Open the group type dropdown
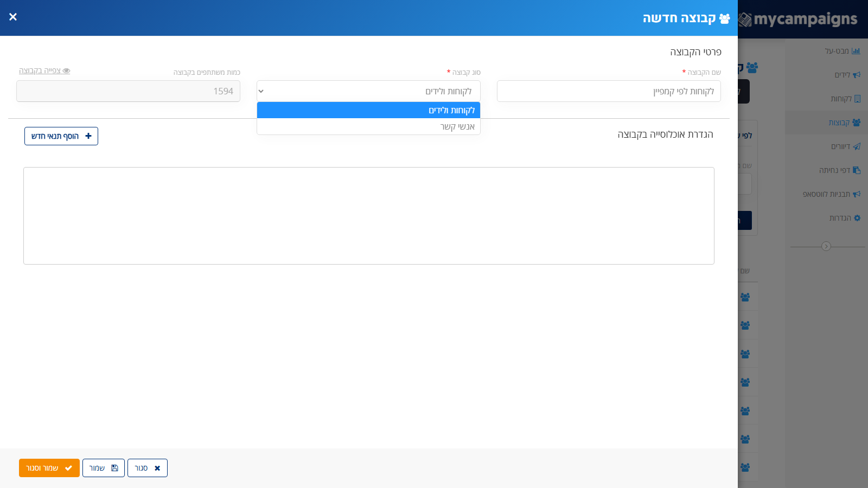Screen dimensions: 868x488 coord(368,91)
